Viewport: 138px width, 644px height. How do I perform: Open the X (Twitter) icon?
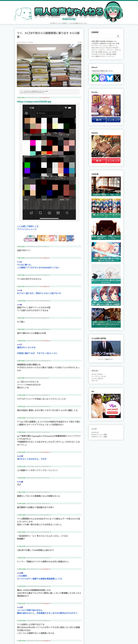[117, 78]
